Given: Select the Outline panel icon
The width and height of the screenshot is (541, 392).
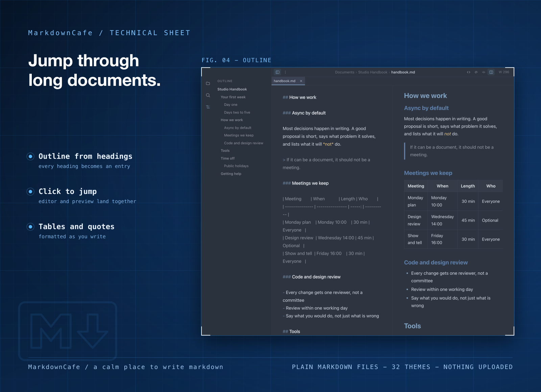Looking at the screenshot, I should coord(208,107).
